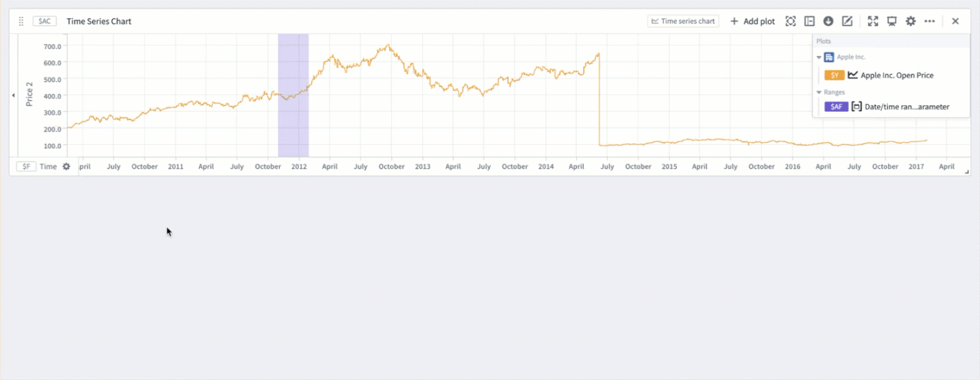Select Apple Inc. Open Price plot
Image resolution: width=980 pixels, height=380 pixels.
pos(897,75)
